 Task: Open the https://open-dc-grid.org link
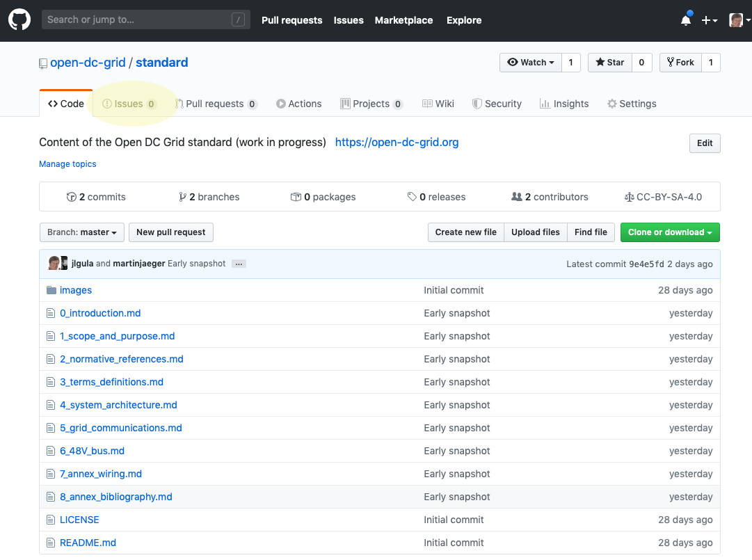point(397,143)
